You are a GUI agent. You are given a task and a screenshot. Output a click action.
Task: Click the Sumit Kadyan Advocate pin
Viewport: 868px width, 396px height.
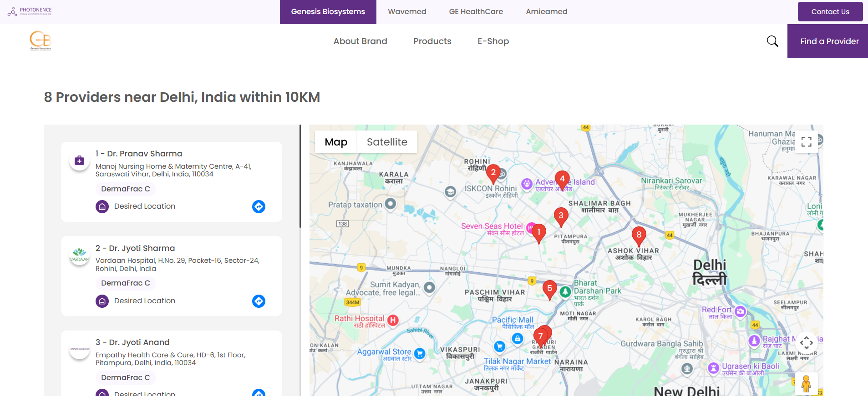[429, 287]
